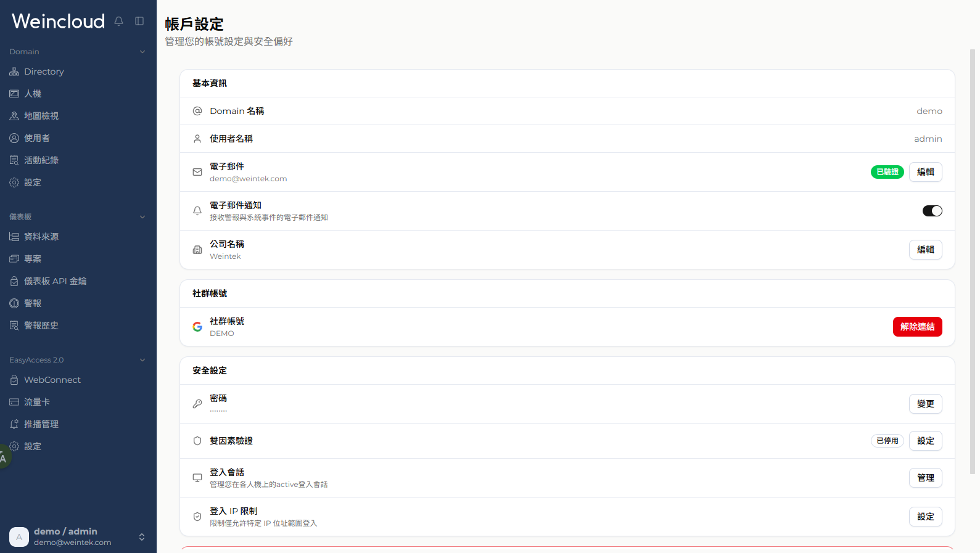
Task: Click the page's vertical scrollbar
Action: (x=973, y=261)
